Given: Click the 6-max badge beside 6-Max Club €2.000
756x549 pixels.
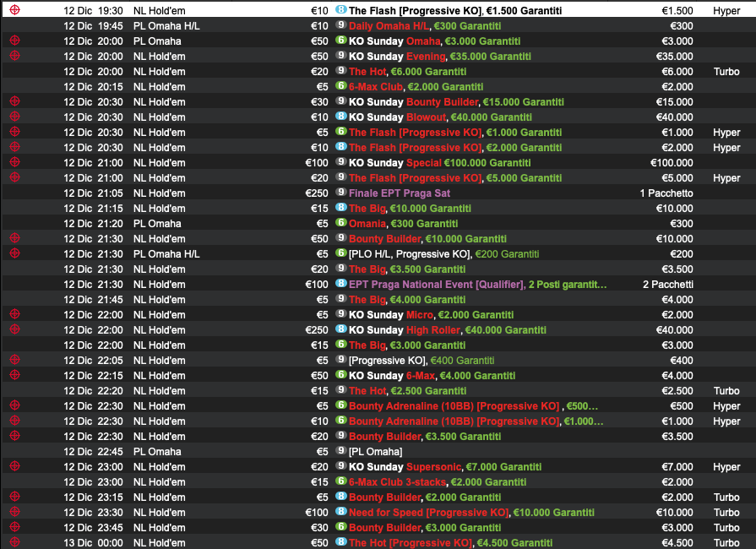Looking at the screenshot, I should click(x=340, y=86).
